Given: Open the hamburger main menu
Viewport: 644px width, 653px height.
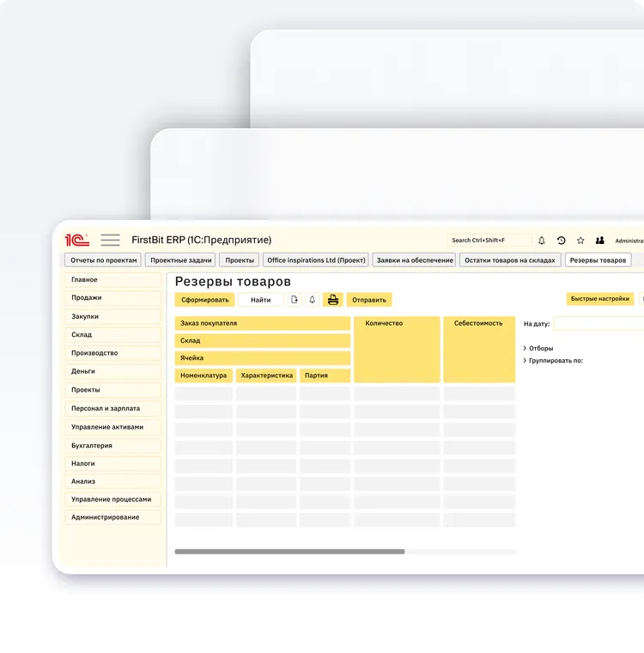Looking at the screenshot, I should point(110,241).
